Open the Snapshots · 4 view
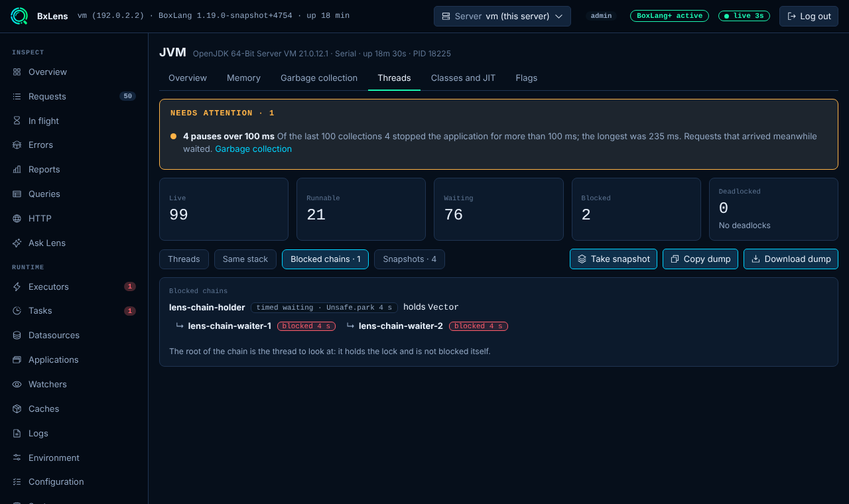The height and width of the screenshot is (504, 849). (409, 259)
